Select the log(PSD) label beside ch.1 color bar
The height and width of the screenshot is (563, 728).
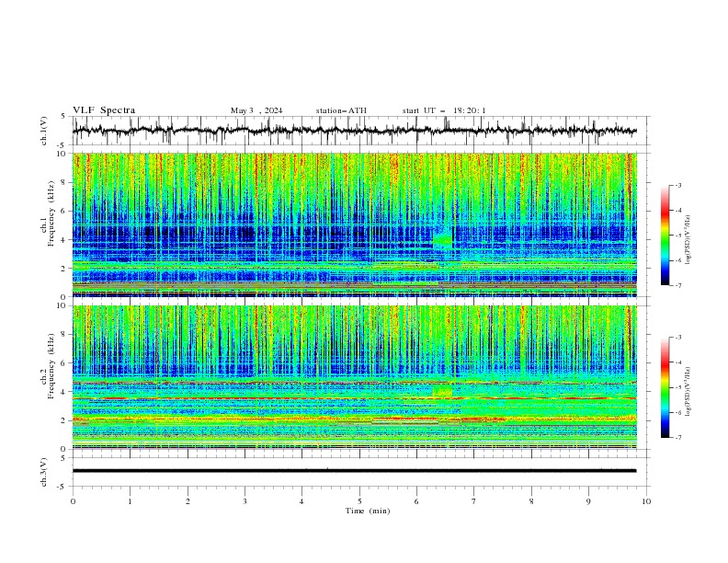click(x=688, y=240)
